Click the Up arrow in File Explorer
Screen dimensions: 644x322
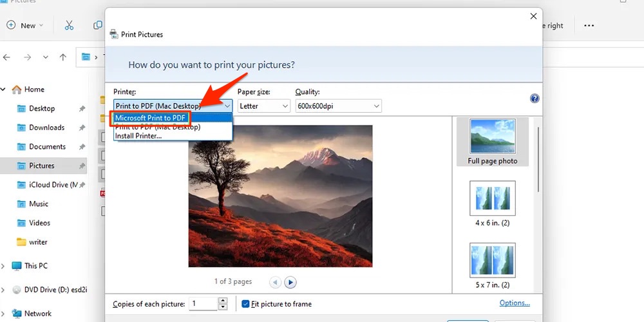pyautogui.click(x=63, y=57)
